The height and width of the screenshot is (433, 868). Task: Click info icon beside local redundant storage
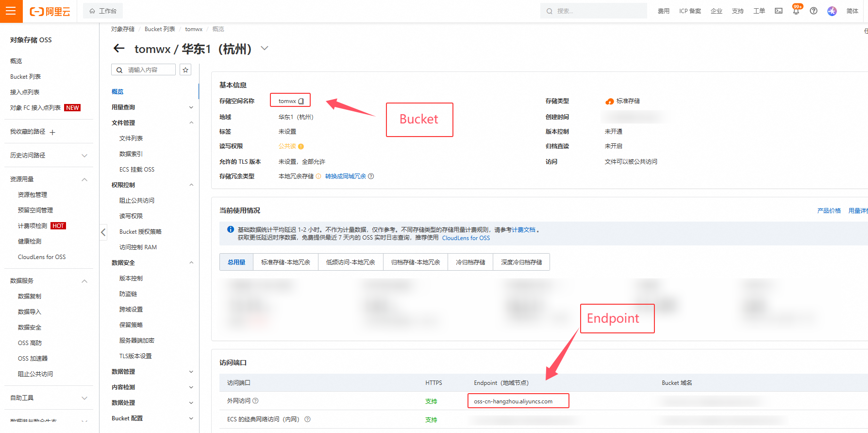tap(318, 176)
